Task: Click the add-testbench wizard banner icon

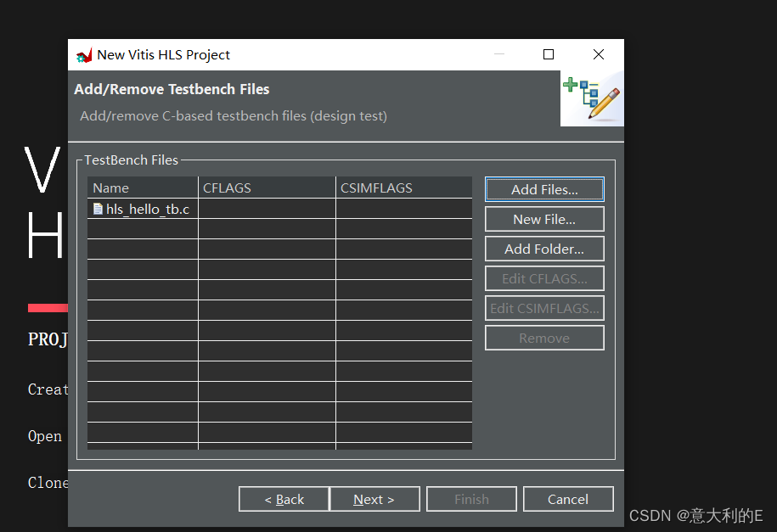Action: [592, 98]
